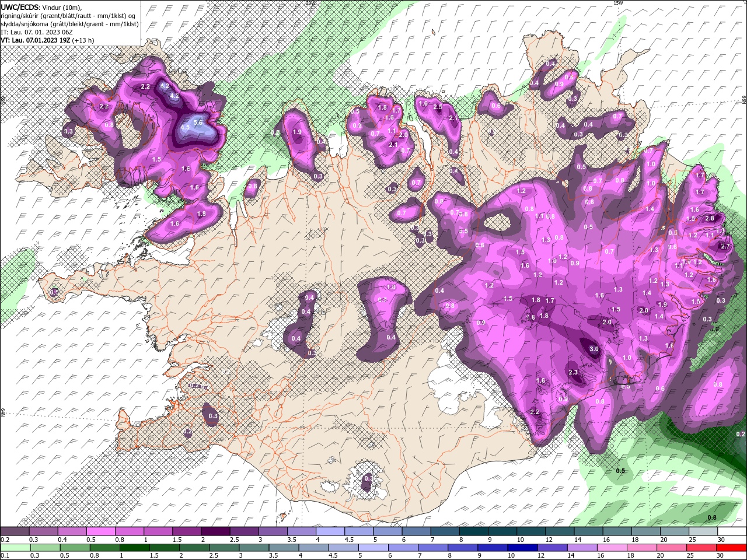
Task: Click the bottom-row legend swatch labeled 6
Action: coord(403,548)
